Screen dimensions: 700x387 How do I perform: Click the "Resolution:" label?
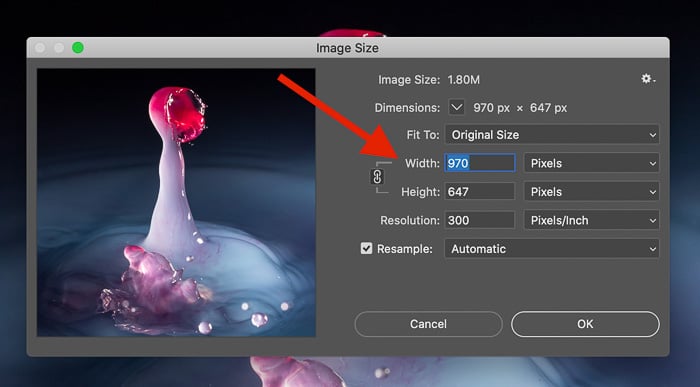[x=410, y=220]
